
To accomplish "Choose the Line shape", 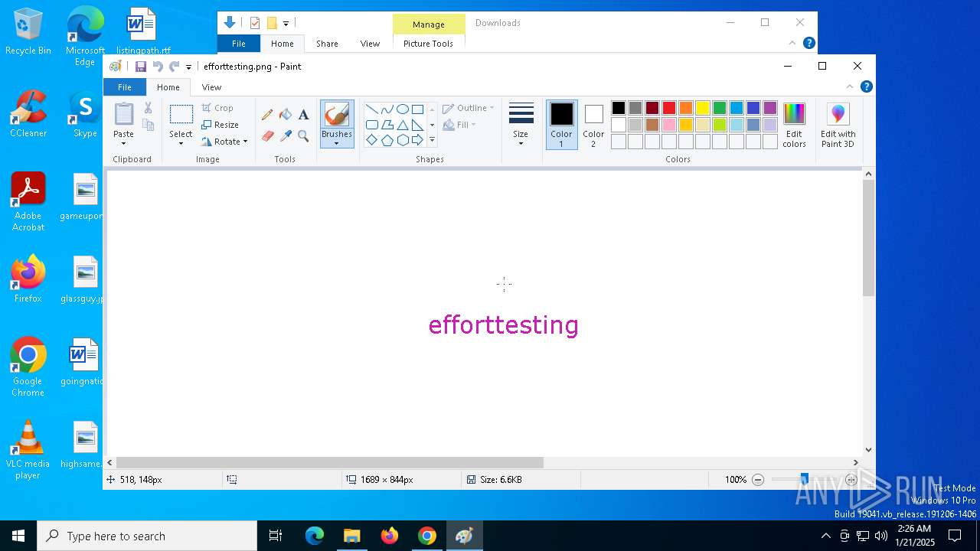I will (x=371, y=109).
